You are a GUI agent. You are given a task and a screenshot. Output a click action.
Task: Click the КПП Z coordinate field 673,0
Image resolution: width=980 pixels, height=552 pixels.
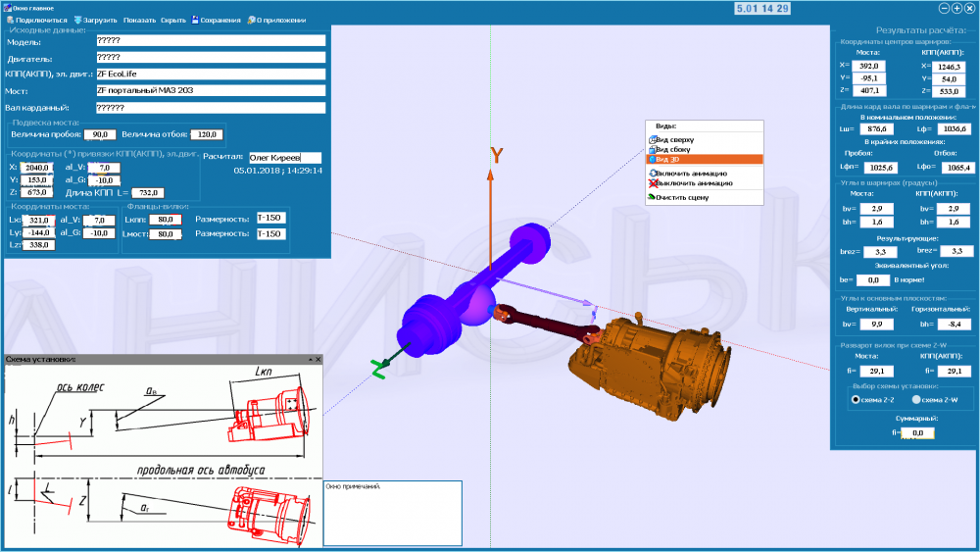37,192
